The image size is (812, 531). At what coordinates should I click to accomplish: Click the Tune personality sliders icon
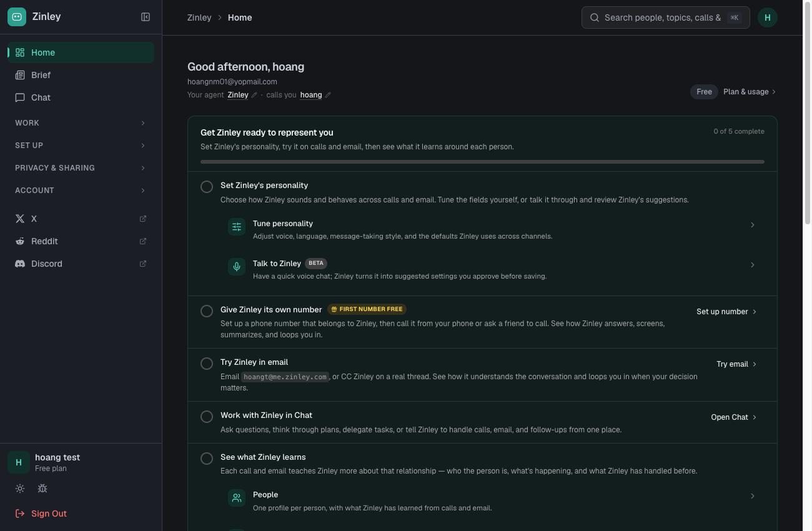237,227
